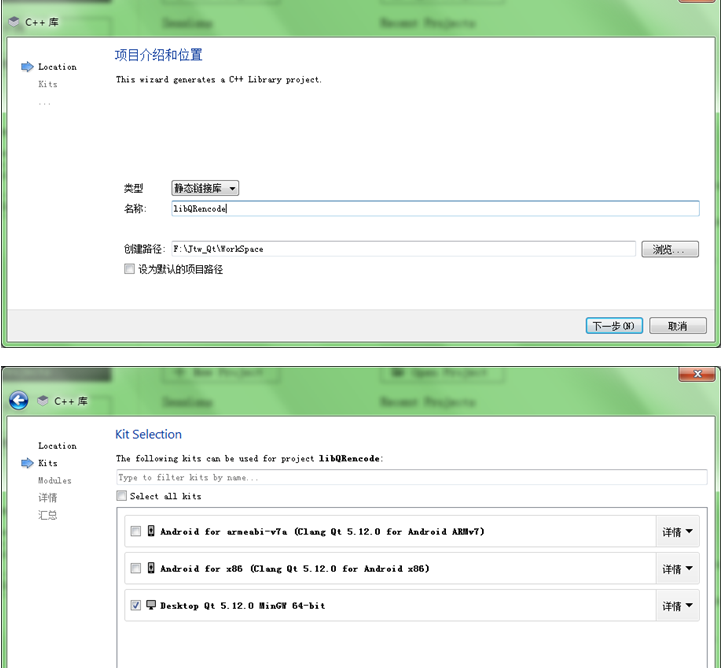Screen dimensions: 721x668
Task: Click the C++ library icon in the Location wizard title bar
Action: click(14, 22)
